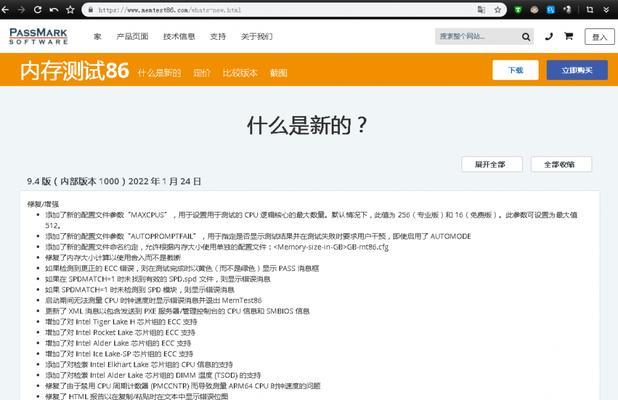Image resolution: width=618 pixels, height=400 pixels.
Task: Expand more extensions with double chevron
Action: pos(606,10)
